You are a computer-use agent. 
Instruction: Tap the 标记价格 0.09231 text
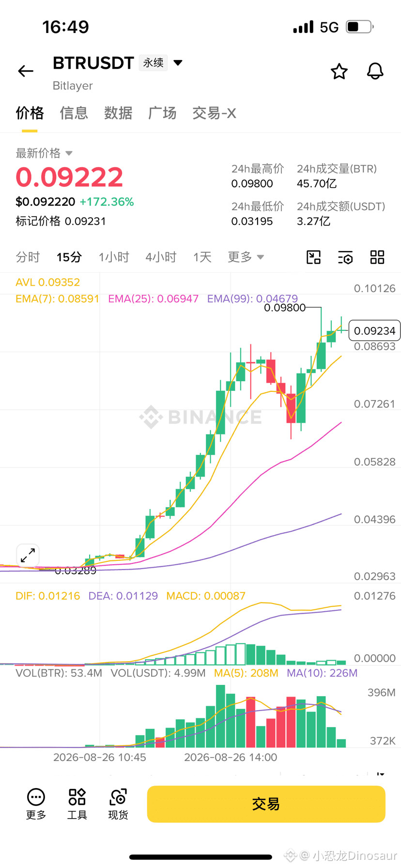pyautogui.click(x=61, y=221)
